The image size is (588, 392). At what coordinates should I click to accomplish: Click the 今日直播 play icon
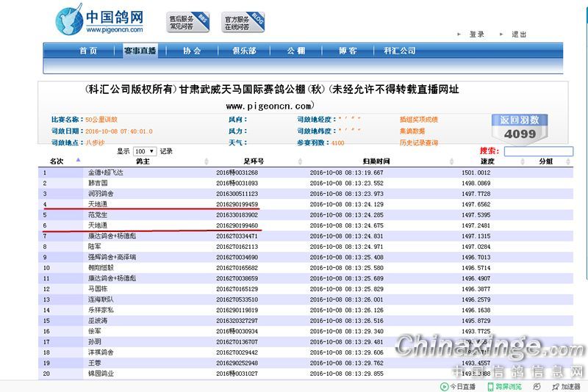coord(445,387)
